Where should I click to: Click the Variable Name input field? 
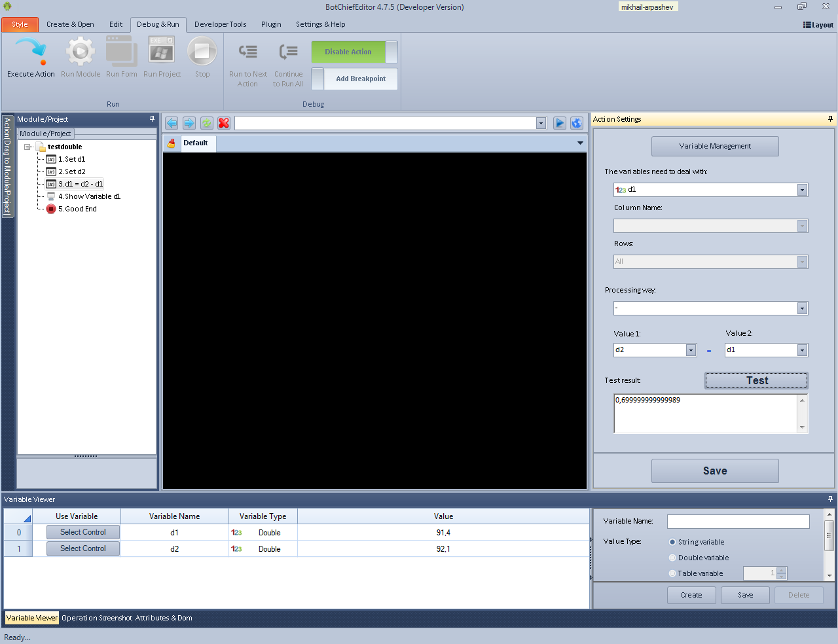pyautogui.click(x=738, y=522)
